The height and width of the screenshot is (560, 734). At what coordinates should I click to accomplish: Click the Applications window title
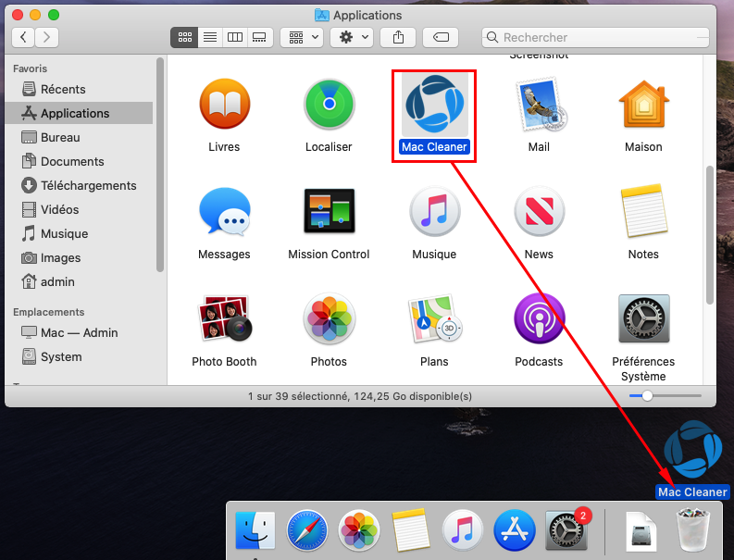point(367,16)
